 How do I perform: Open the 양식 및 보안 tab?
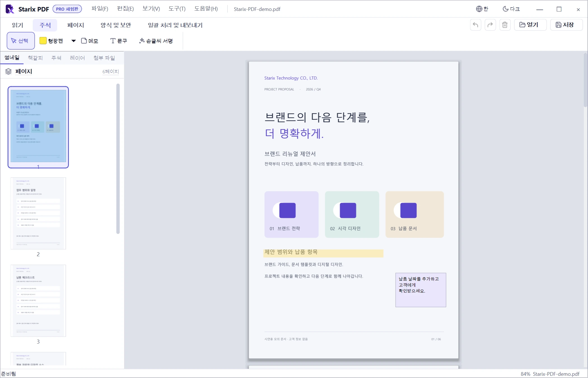(x=116, y=25)
